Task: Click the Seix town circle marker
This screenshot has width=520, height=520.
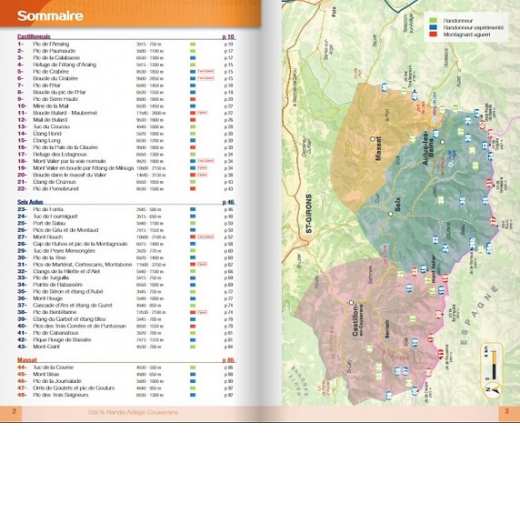Action: pyautogui.click(x=391, y=214)
